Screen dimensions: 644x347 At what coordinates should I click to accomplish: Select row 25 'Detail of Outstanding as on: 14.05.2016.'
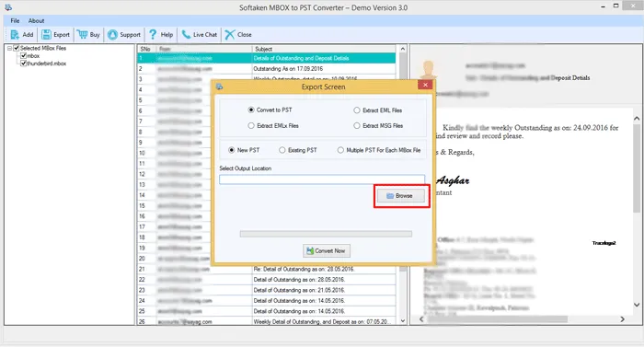coord(267,311)
